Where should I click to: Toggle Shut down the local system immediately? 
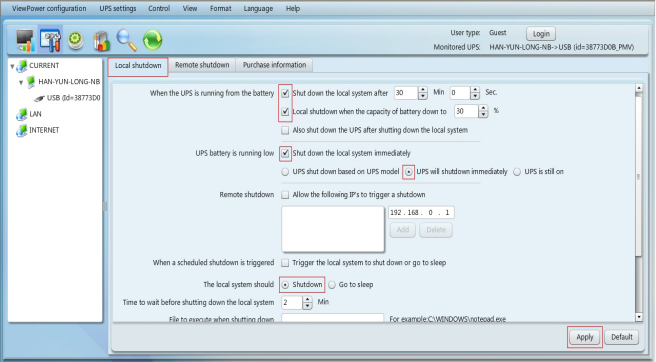click(x=285, y=153)
